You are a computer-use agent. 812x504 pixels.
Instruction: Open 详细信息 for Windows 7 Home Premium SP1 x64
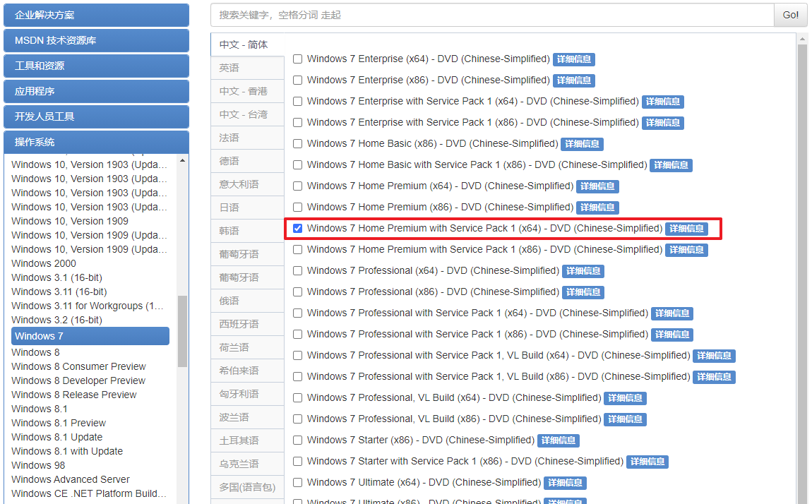686,228
